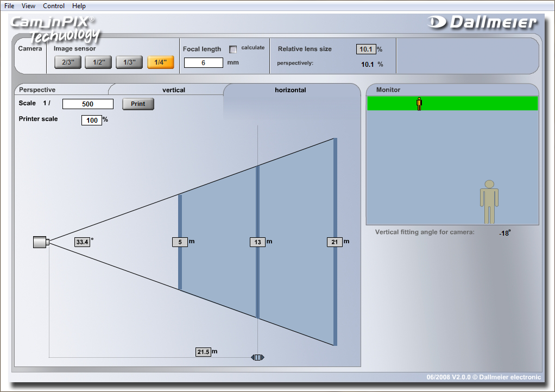
Task: Select the blue bar marked 5 m
Action: 180,217
